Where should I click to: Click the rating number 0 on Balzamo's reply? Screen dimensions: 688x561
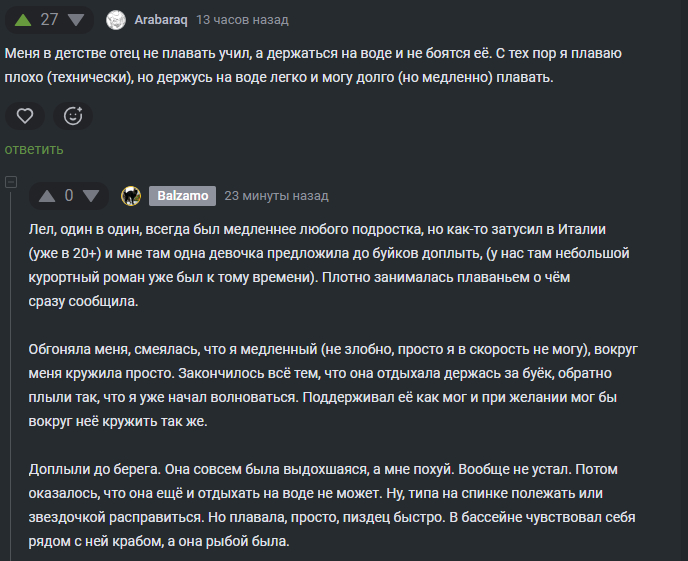[69, 195]
